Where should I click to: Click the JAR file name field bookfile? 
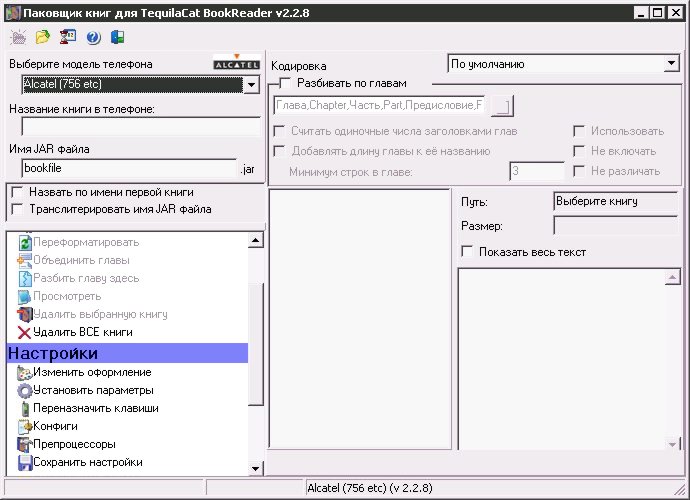coord(129,168)
